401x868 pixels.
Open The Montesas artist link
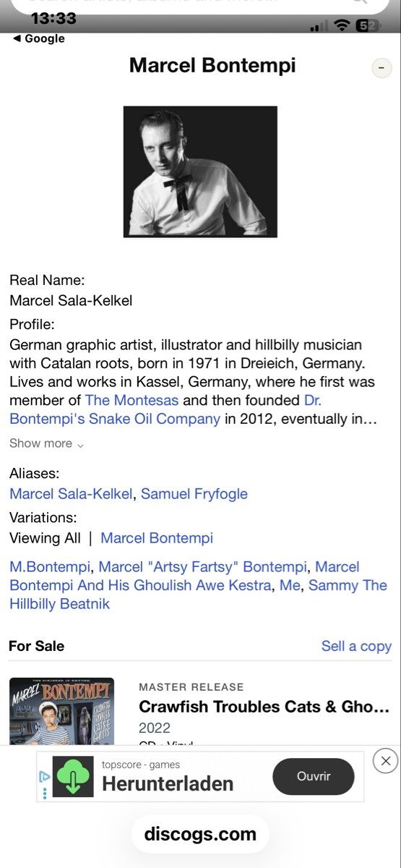tap(131, 400)
